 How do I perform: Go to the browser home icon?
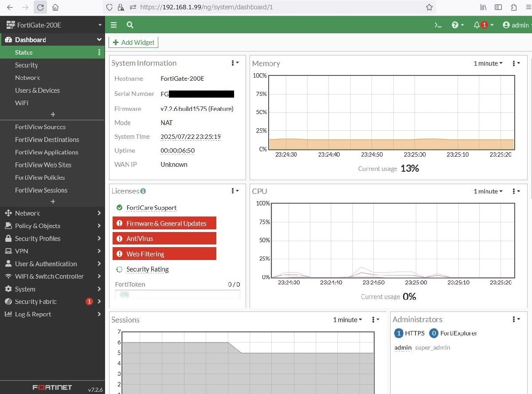point(55,8)
